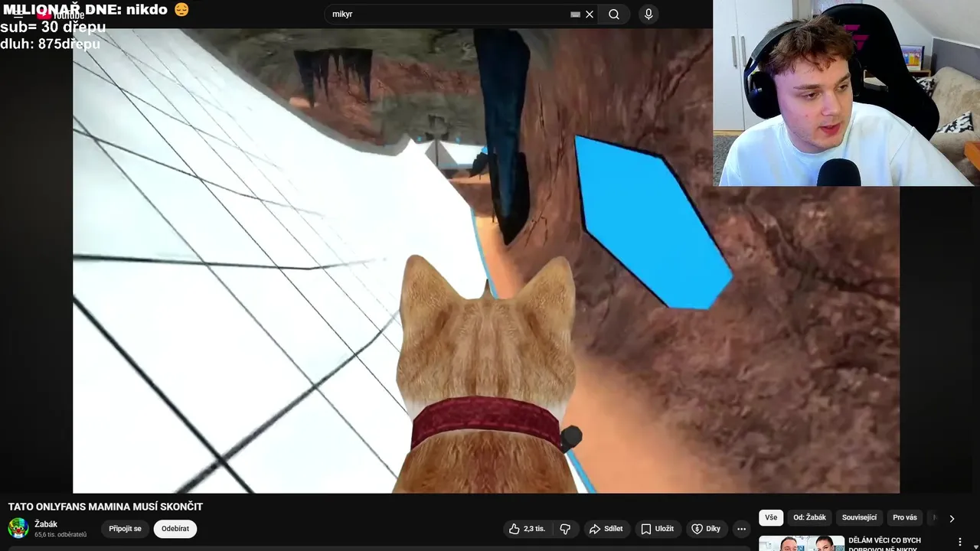Click the magnifier search button
This screenshot has width=980, height=551.
pyautogui.click(x=614, y=14)
